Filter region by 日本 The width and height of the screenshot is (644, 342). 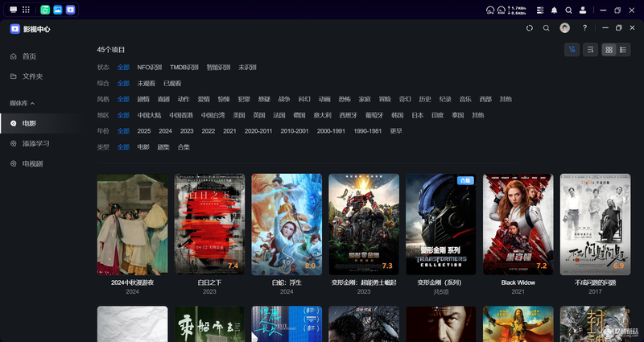417,115
